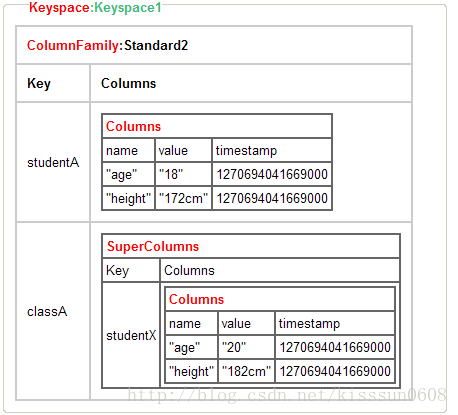Click the red Columns title in studentA table

pyautogui.click(x=133, y=126)
